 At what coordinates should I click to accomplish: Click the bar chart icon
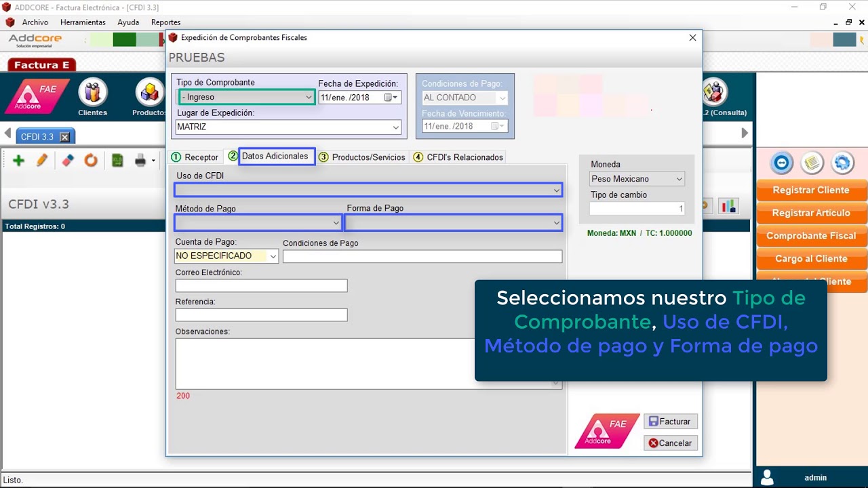[x=729, y=205]
